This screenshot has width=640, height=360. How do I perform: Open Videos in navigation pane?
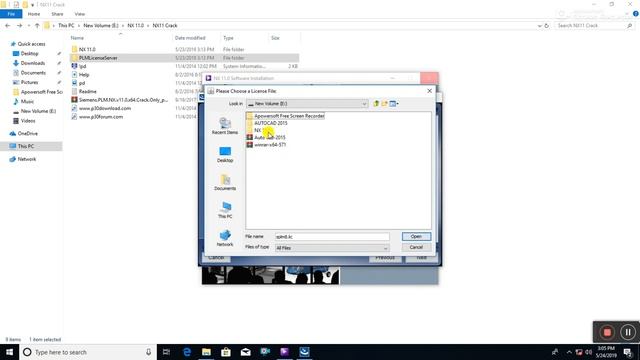click(x=24, y=121)
